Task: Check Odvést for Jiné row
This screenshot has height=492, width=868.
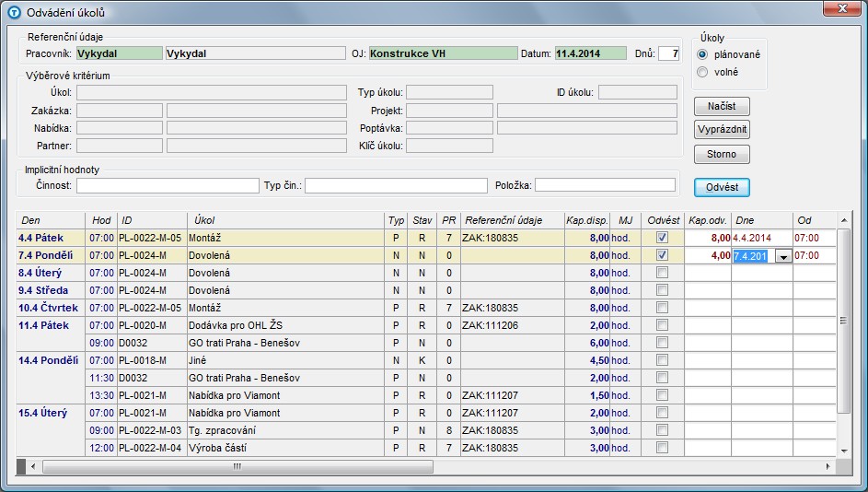Action: (x=662, y=360)
